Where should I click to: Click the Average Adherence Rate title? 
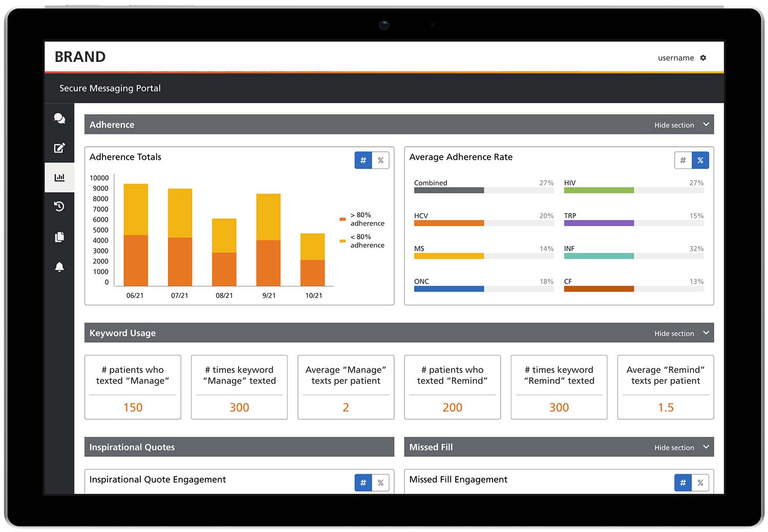coord(461,157)
